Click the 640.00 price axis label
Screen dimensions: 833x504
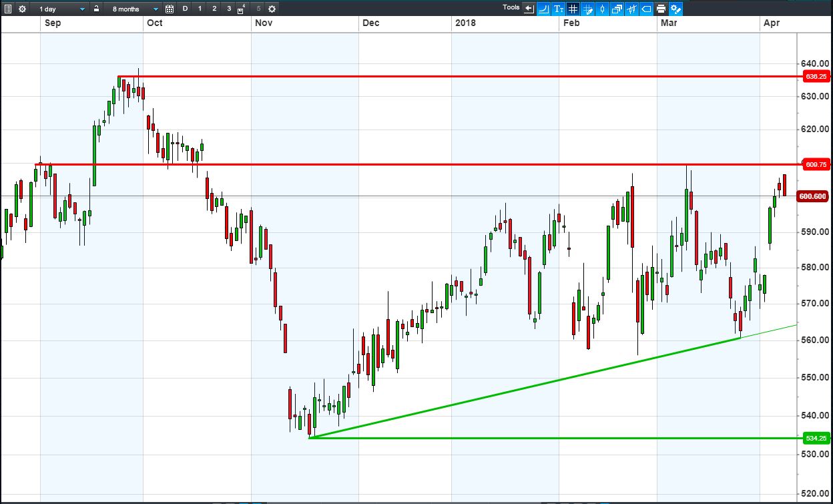click(816, 64)
